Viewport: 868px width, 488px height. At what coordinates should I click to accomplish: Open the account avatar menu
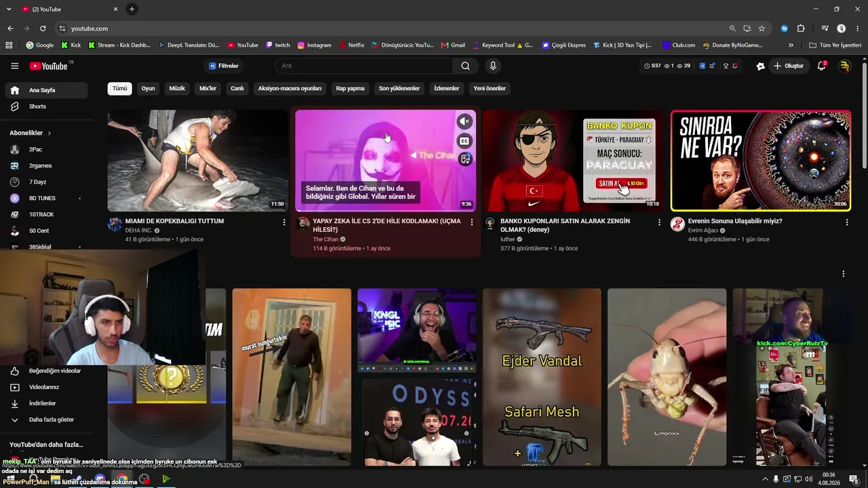click(844, 66)
